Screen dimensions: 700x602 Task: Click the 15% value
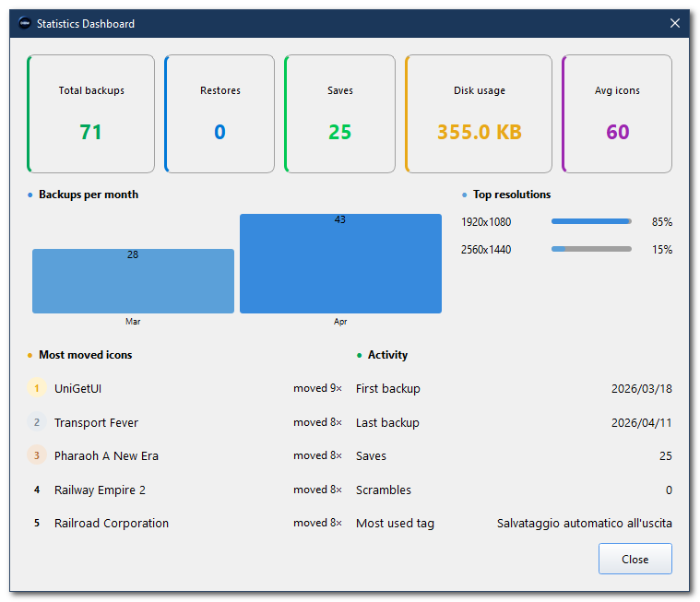pyautogui.click(x=661, y=250)
